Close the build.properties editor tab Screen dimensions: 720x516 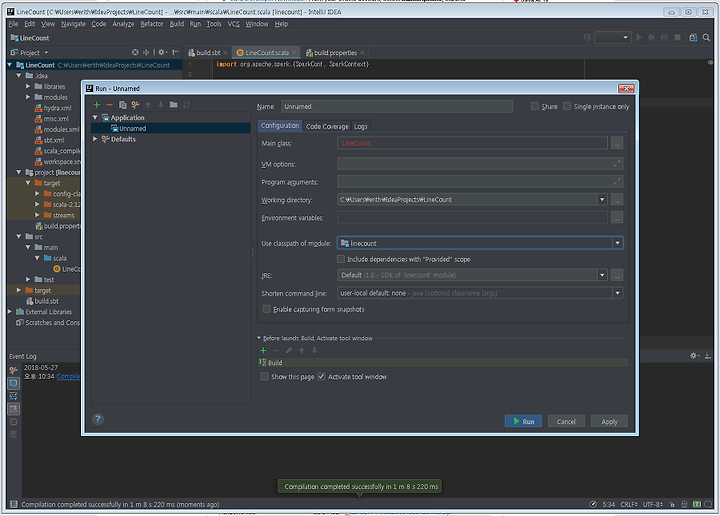click(x=362, y=53)
